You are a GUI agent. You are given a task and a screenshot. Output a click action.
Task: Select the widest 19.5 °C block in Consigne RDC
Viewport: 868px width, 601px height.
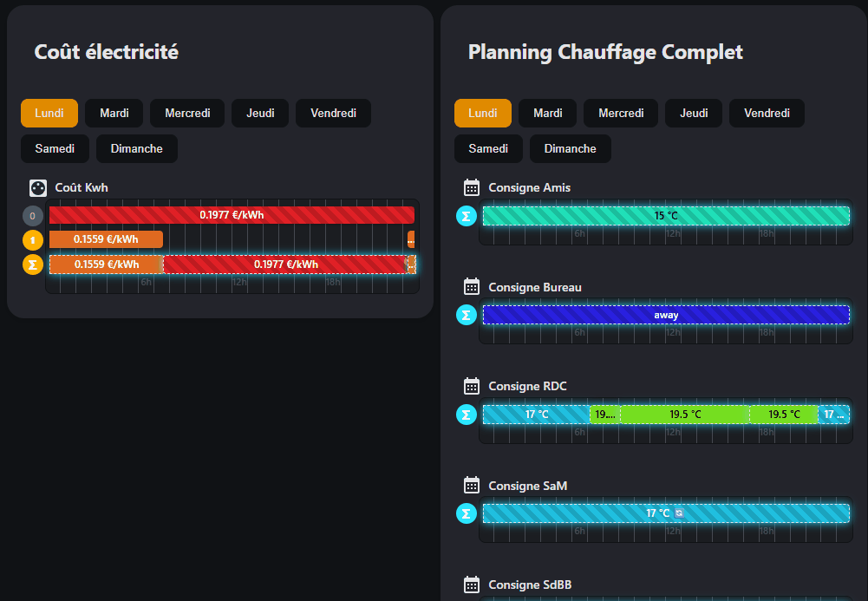coord(684,415)
